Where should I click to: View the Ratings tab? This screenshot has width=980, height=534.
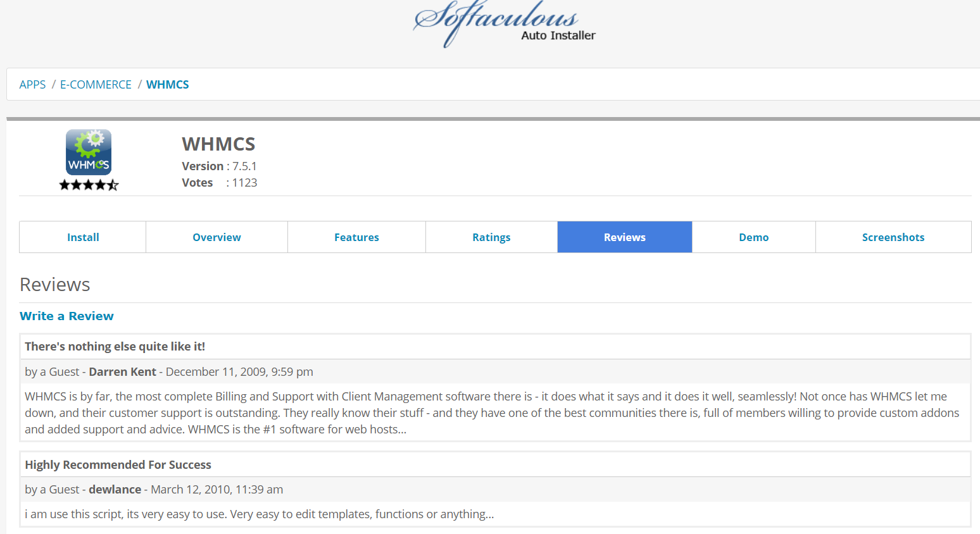point(491,237)
